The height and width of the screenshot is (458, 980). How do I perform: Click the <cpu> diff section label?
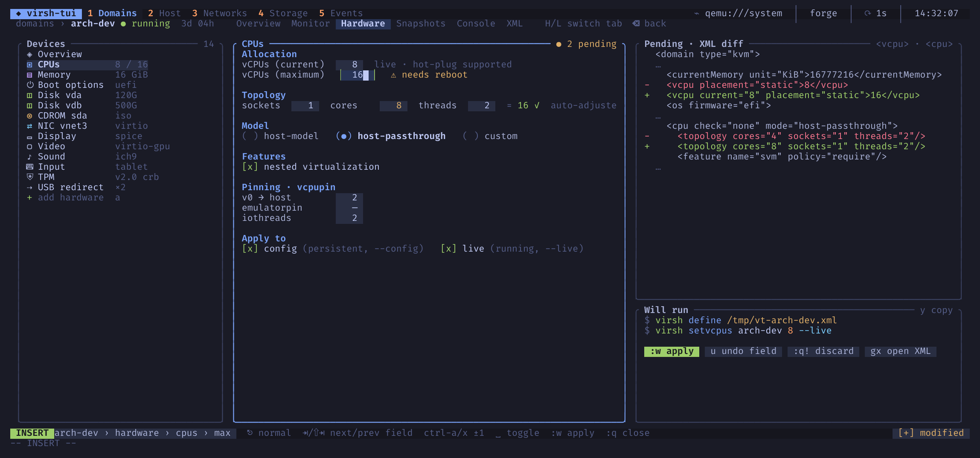pyautogui.click(x=939, y=44)
